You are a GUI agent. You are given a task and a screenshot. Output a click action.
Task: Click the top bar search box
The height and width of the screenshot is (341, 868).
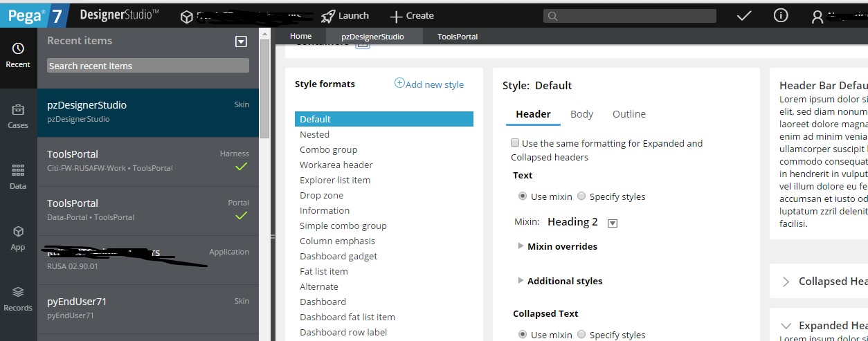[629, 16]
